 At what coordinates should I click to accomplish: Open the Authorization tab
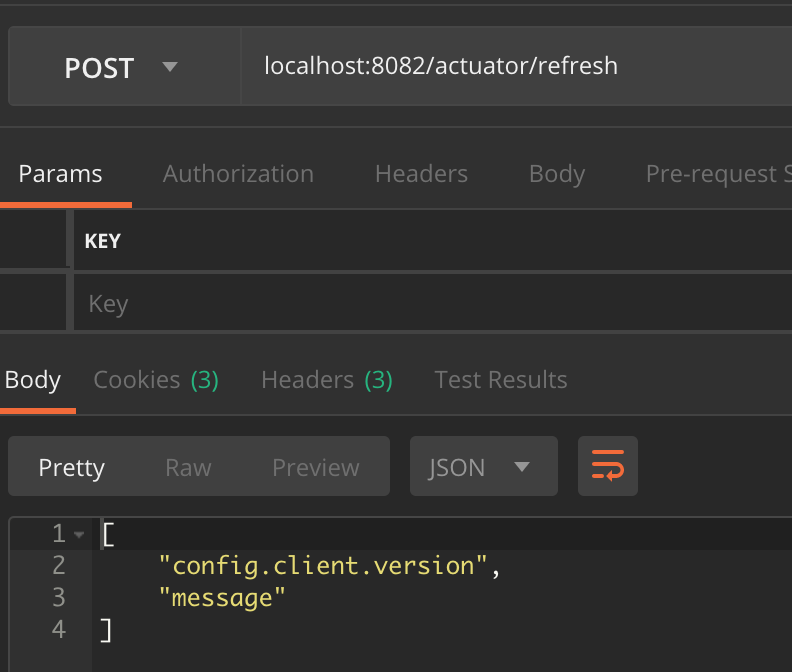click(x=238, y=174)
